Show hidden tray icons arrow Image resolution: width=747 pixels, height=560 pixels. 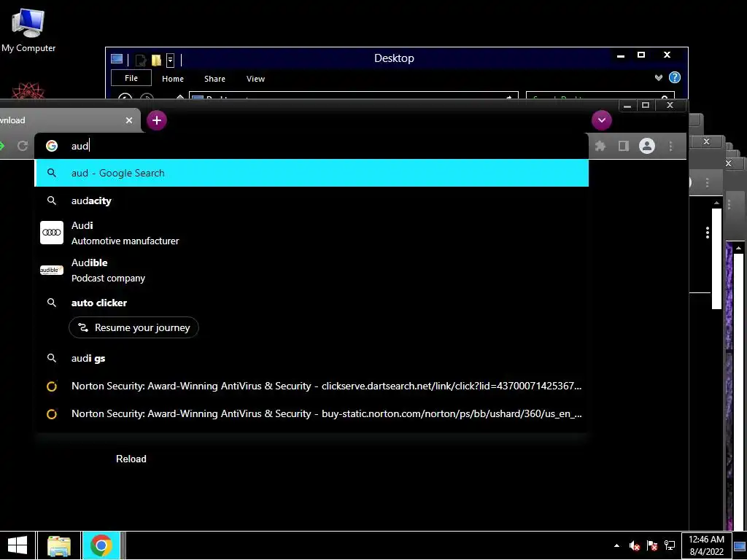point(616,545)
